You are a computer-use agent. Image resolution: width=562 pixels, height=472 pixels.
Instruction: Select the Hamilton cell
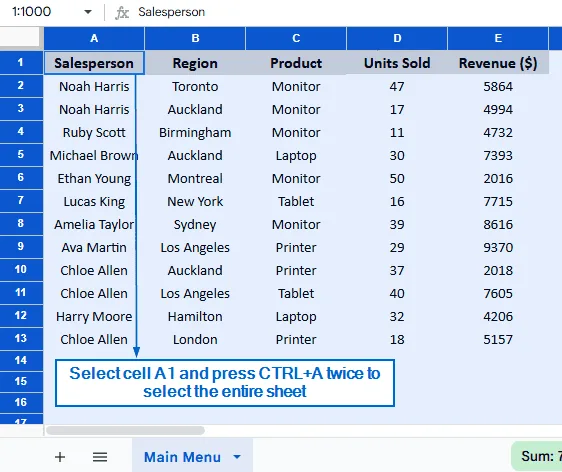tap(195, 316)
